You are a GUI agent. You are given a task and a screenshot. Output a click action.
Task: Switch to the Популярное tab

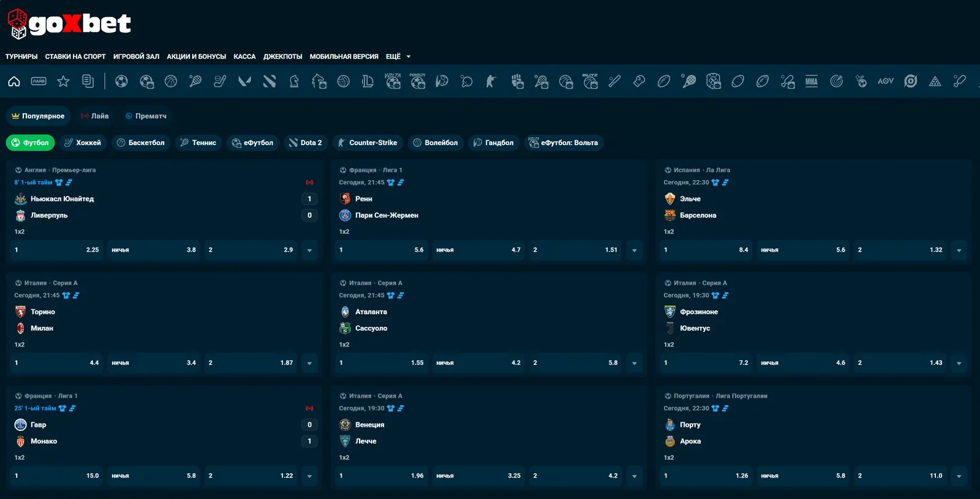point(38,116)
